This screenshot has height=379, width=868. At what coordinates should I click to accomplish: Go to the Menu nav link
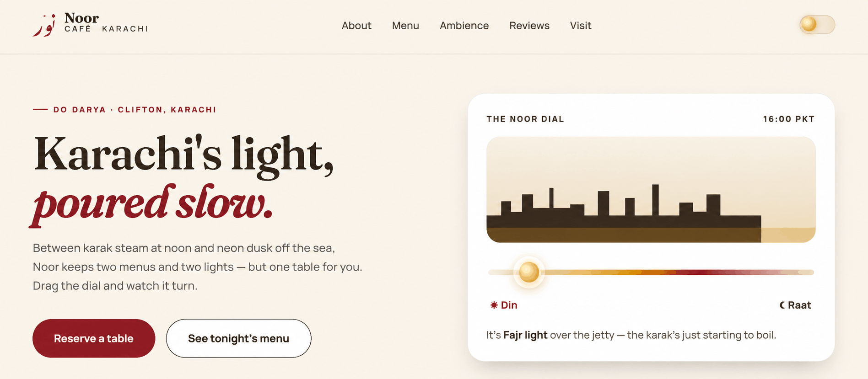click(405, 26)
